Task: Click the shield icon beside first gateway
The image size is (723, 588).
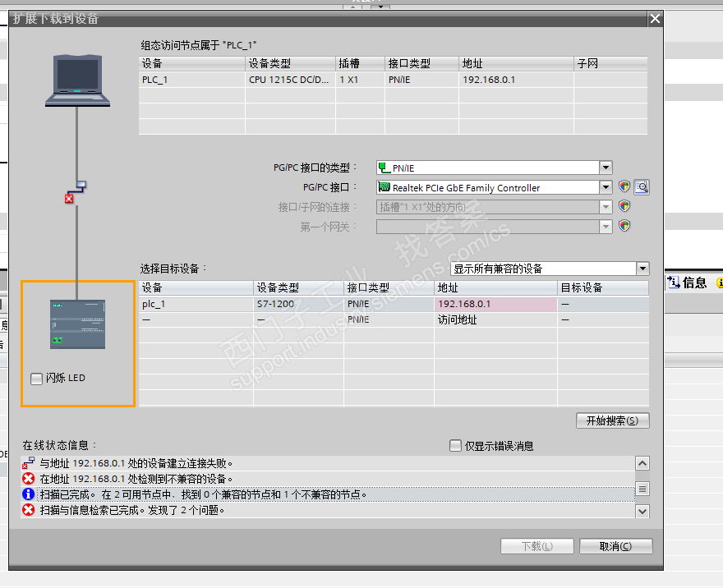Action: tap(624, 226)
